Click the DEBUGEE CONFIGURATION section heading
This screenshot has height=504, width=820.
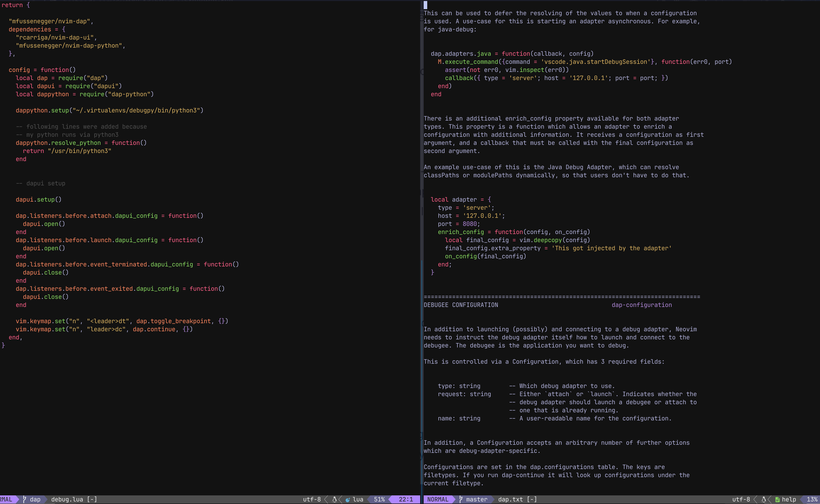point(460,305)
